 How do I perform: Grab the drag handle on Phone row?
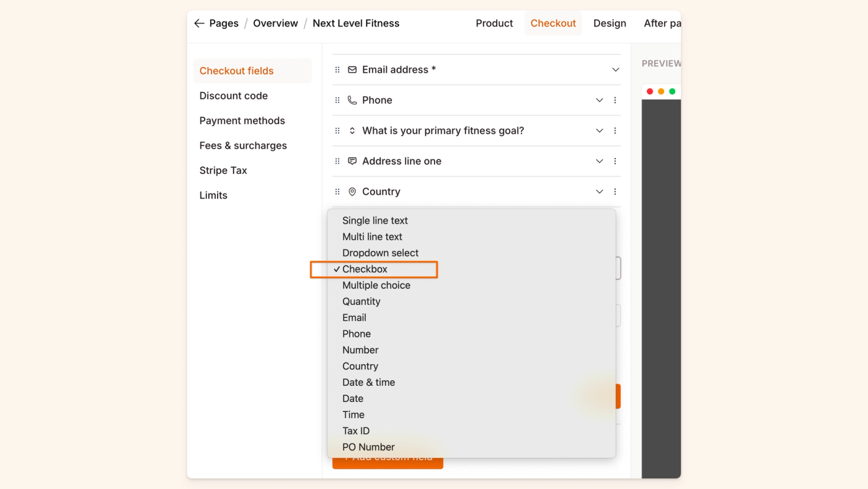pos(337,100)
